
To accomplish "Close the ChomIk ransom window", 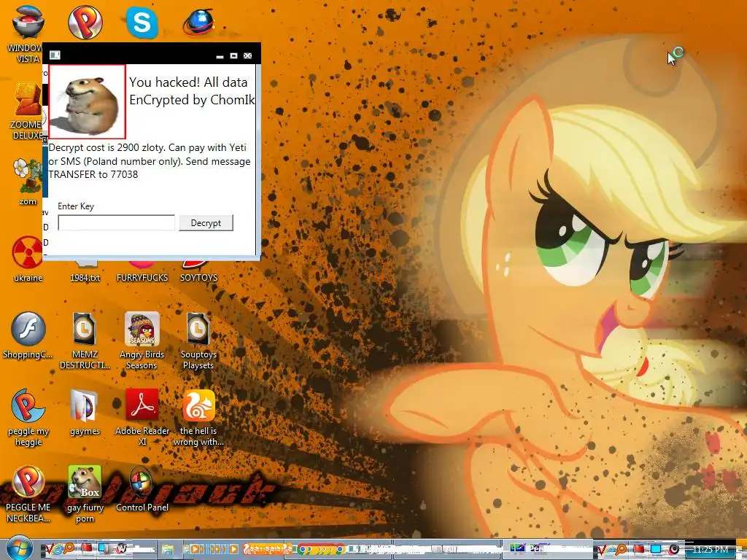I will pos(248,55).
